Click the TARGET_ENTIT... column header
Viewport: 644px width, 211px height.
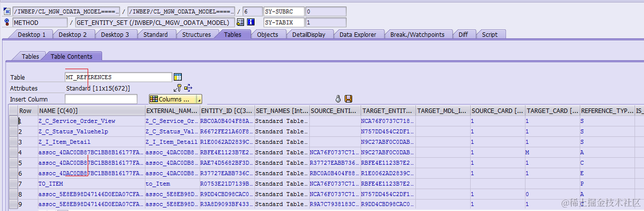(x=387, y=110)
